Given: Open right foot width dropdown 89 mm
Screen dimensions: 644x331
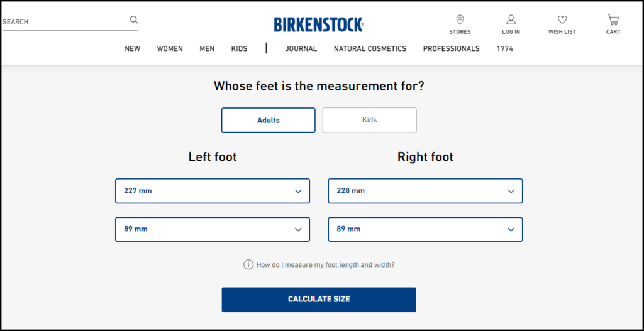Looking at the screenshot, I should (x=425, y=229).
